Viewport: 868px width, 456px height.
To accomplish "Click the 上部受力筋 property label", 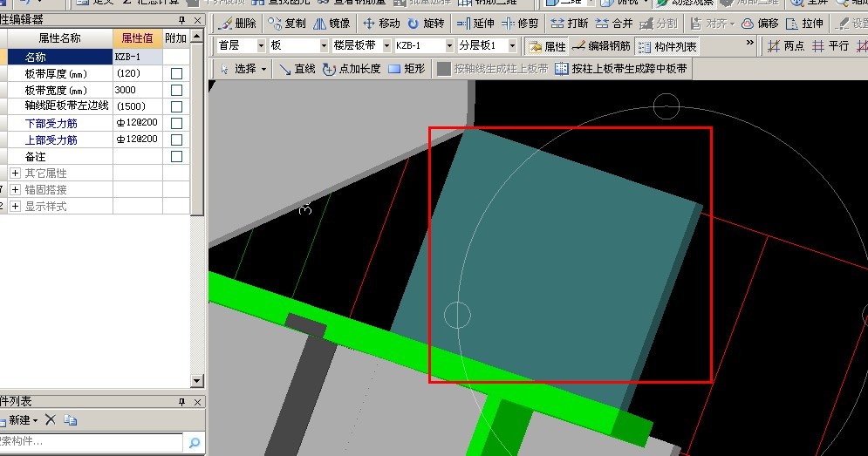I will 51,140.
